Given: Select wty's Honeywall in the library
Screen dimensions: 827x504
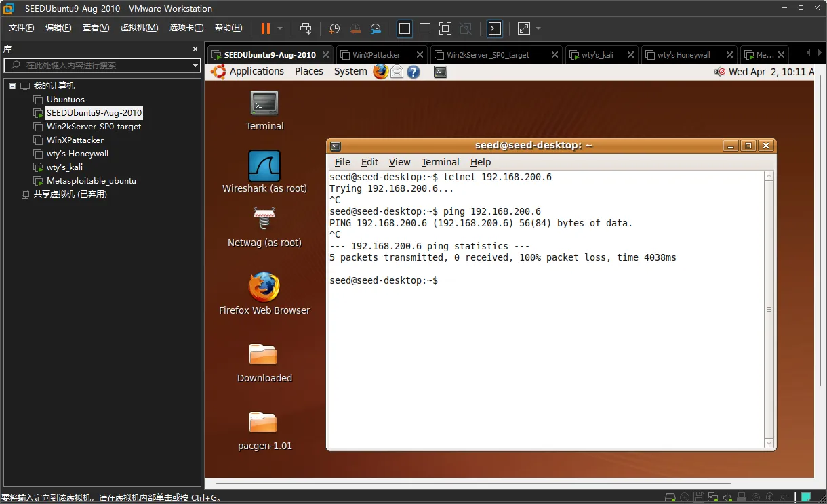Looking at the screenshot, I should 77,154.
